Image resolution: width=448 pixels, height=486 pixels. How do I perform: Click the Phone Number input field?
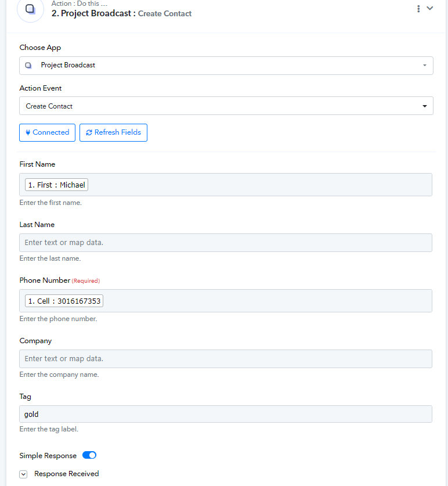[x=226, y=301]
